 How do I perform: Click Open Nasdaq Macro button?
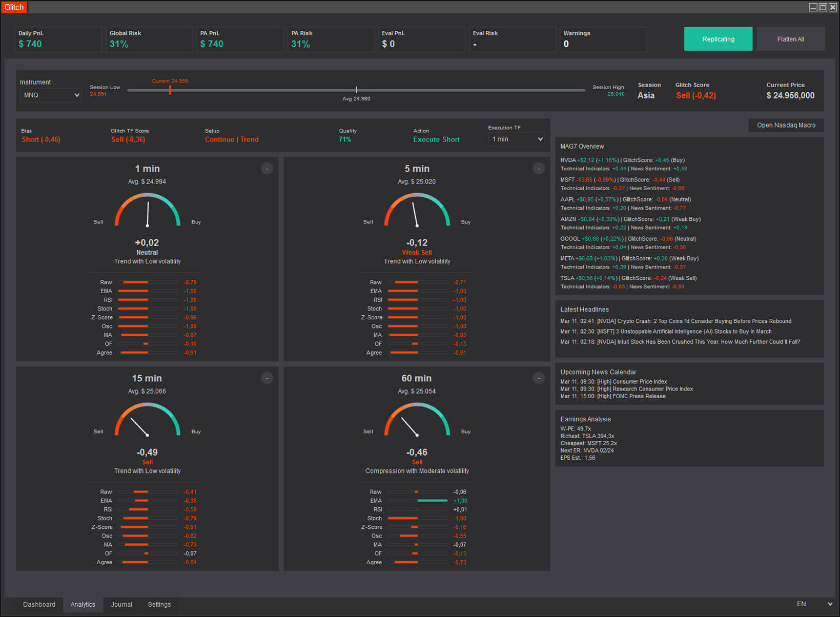(786, 125)
